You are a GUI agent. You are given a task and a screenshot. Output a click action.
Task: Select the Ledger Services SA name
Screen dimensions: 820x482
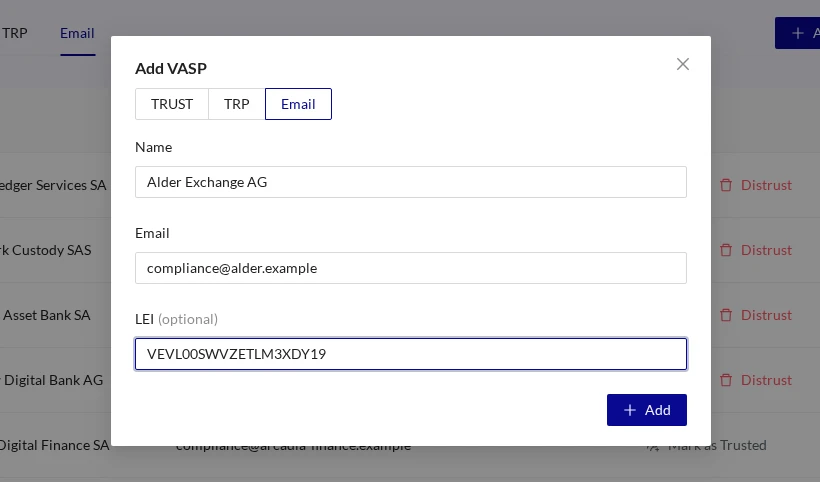53,185
